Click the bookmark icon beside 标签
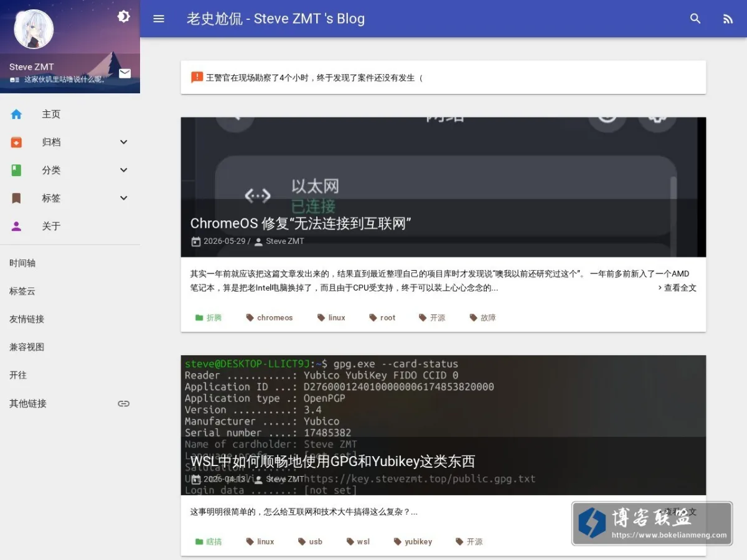747x560 pixels. point(16,198)
